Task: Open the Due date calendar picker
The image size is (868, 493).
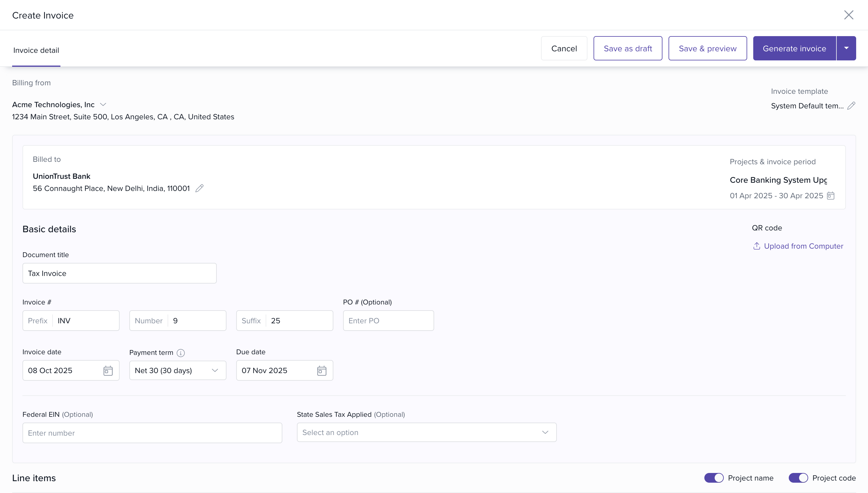Action: pos(321,371)
